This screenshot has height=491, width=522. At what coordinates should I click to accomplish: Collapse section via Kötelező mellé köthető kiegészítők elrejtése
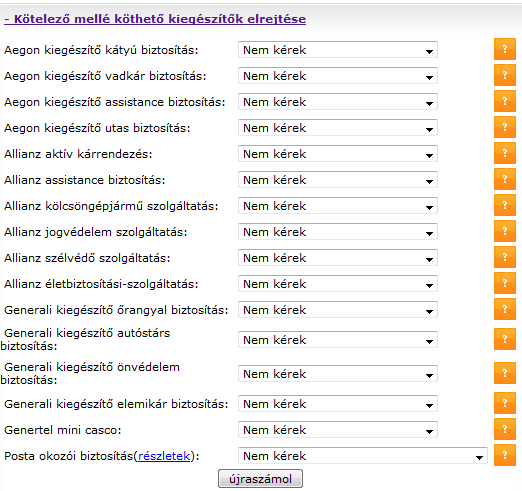pos(155,19)
